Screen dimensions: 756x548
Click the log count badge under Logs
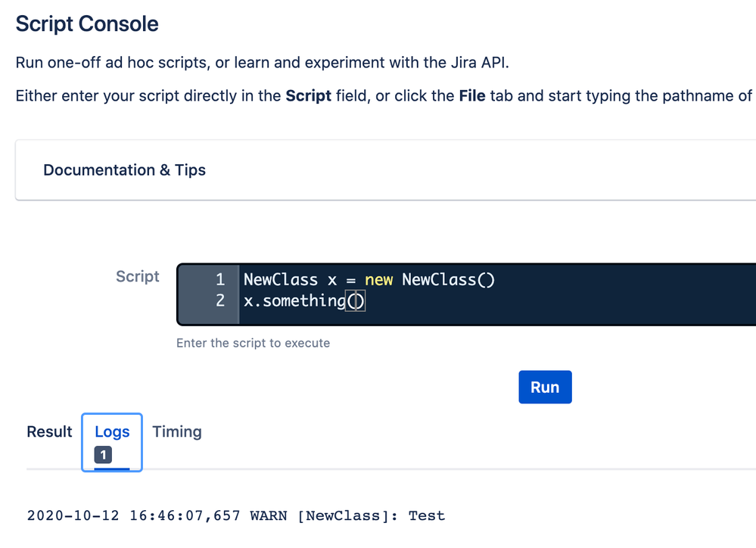104,455
